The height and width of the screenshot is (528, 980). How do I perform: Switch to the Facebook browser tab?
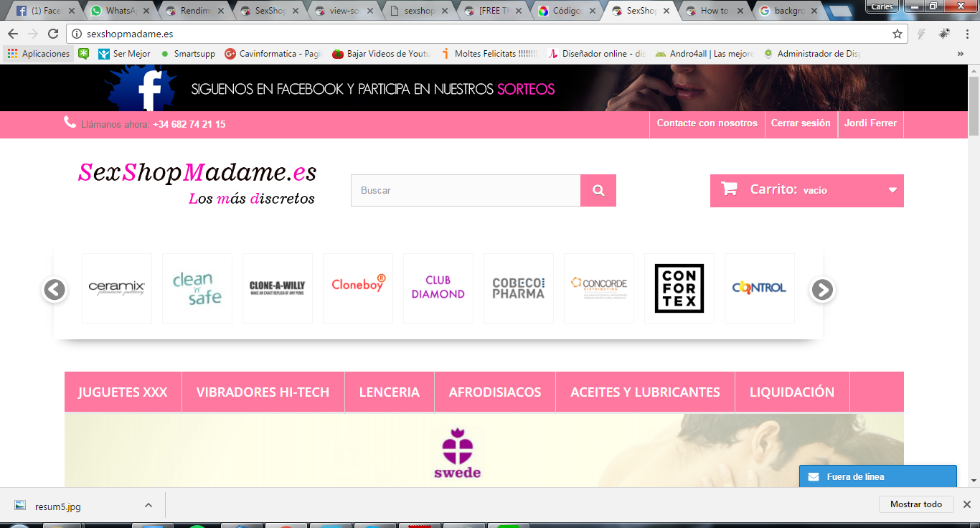[x=43, y=11]
